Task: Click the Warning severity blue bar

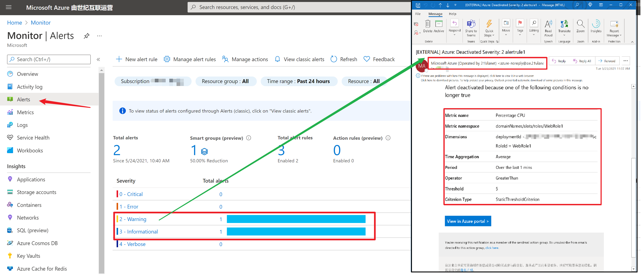Action: click(296, 219)
